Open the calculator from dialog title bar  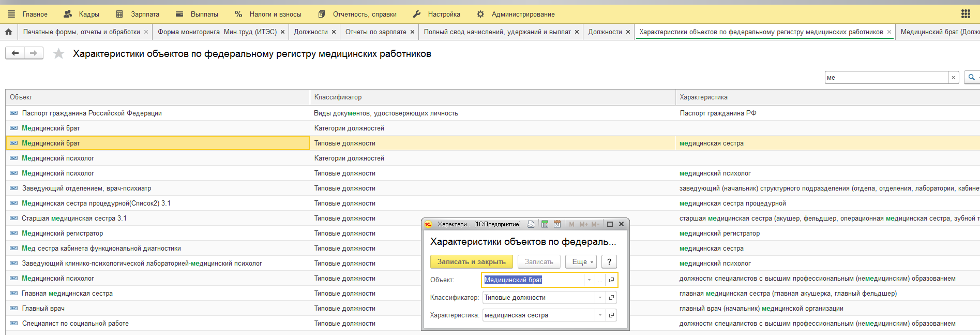pos(545,224)
